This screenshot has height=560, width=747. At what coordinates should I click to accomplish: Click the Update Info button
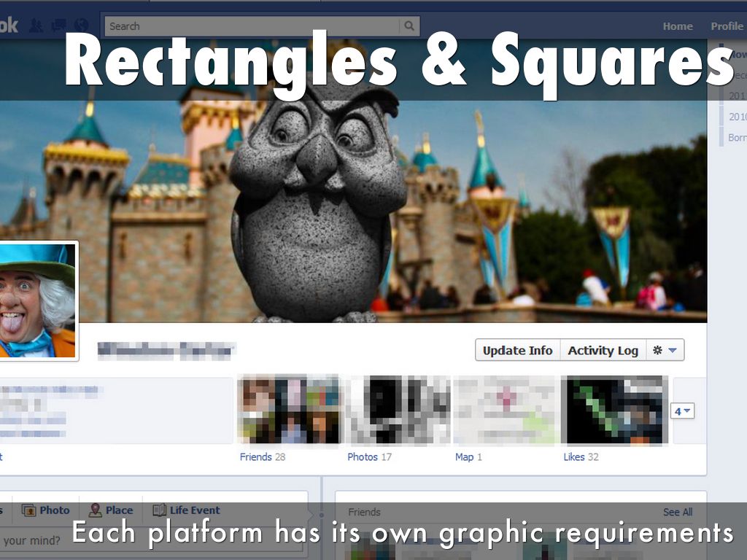click(517, 351)
